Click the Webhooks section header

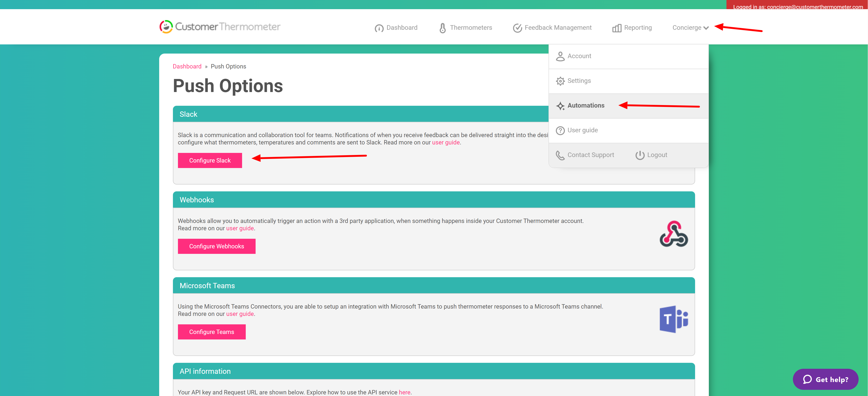click(x=434, y=200)
